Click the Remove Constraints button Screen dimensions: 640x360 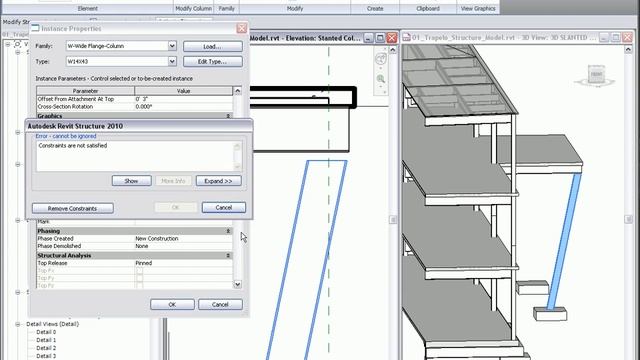73,208
